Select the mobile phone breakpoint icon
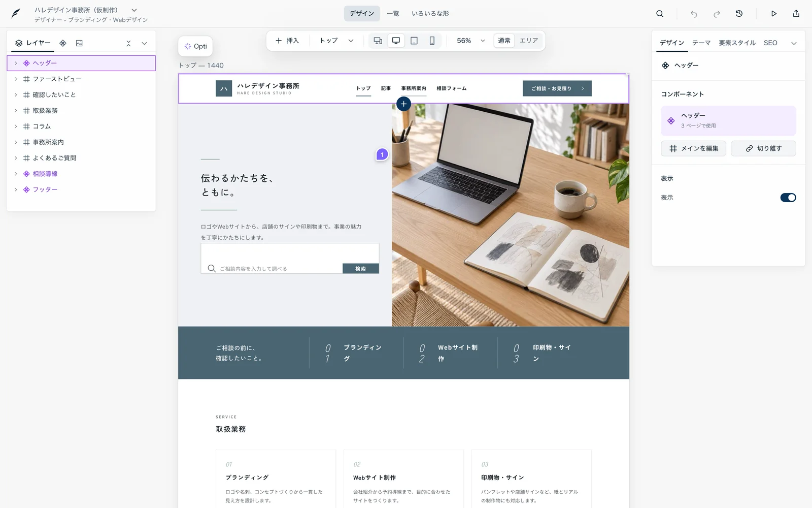The height and width of the screenshot is (508, 812). [432, 41]
